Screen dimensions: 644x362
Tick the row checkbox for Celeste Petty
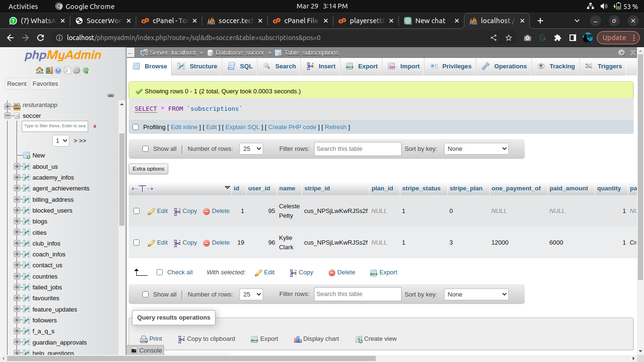(137, 211)
